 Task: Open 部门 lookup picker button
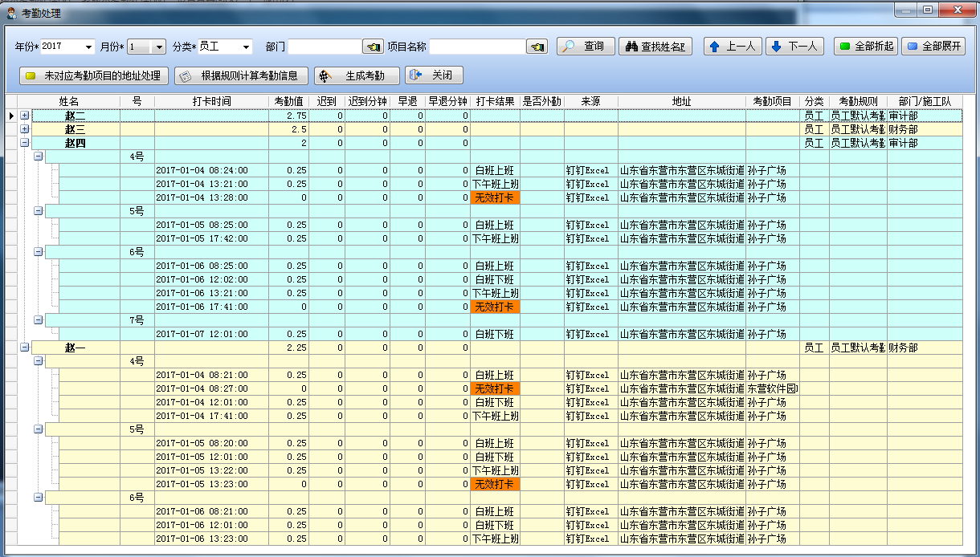pos(373,47)
